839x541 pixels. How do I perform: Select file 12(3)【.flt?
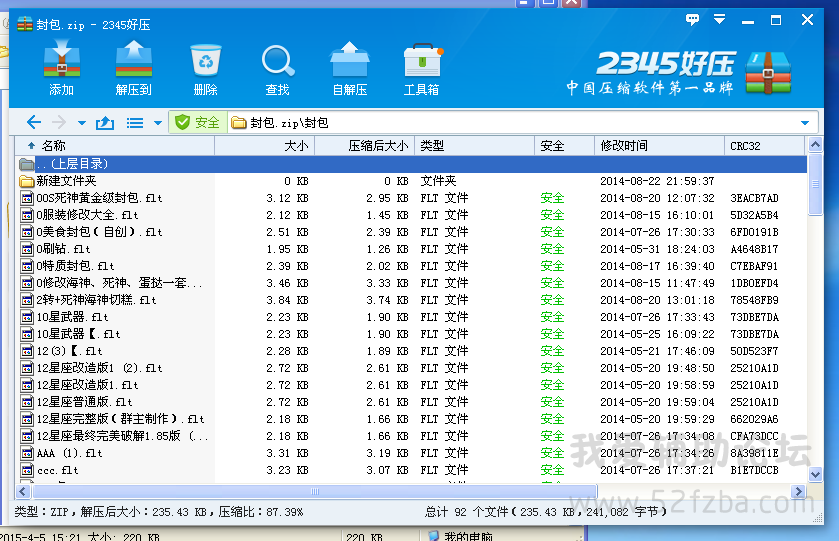[411, 351]
